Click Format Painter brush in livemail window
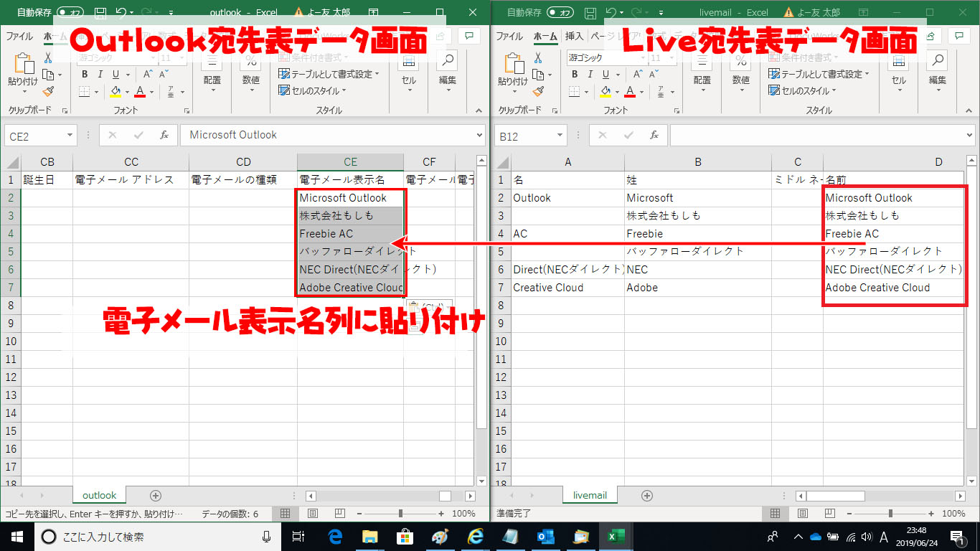The width and height of the screenshot is (980, 551). [537, 91]
